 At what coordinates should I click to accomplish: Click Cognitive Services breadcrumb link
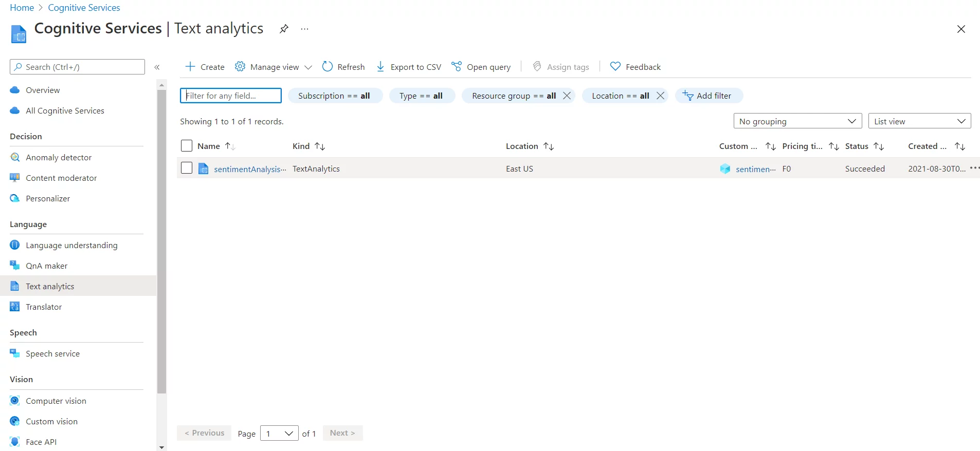click(84, 8)
